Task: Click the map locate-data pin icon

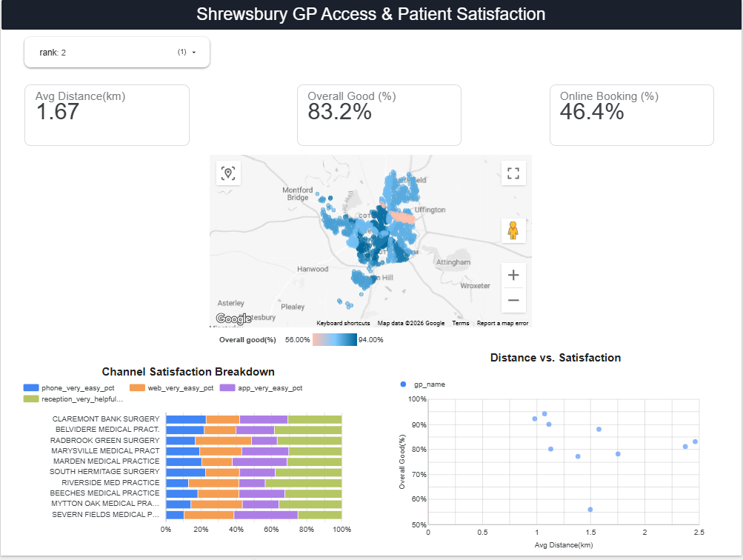Action: coord(228,173)
